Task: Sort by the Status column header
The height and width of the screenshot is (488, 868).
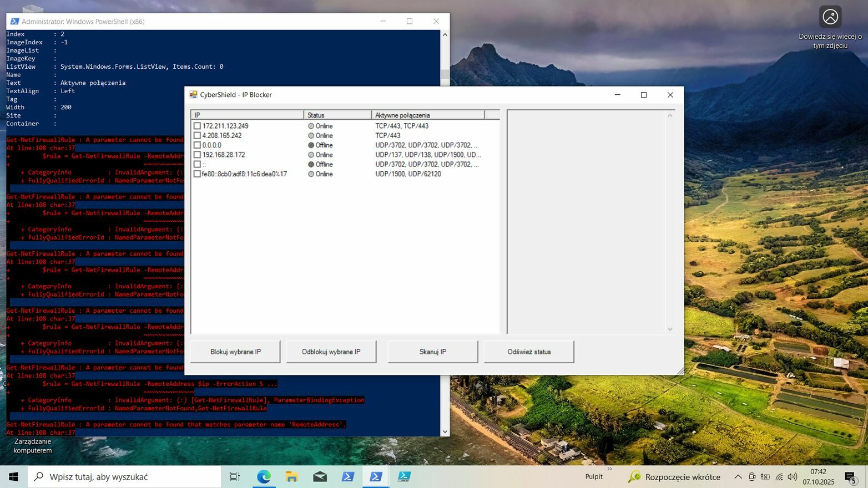Action: coord(337,115)
